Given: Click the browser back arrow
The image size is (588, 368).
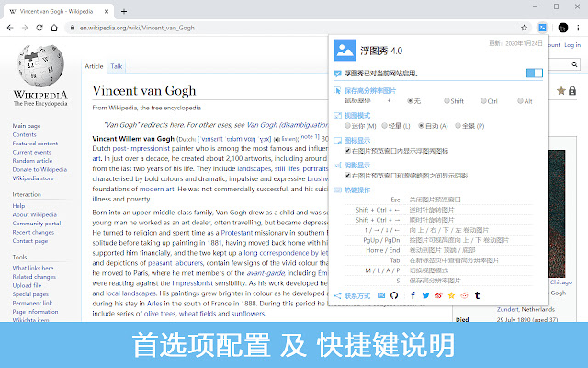Looking at the screenshot, I should pyautogui.click(x=10, y=28).
